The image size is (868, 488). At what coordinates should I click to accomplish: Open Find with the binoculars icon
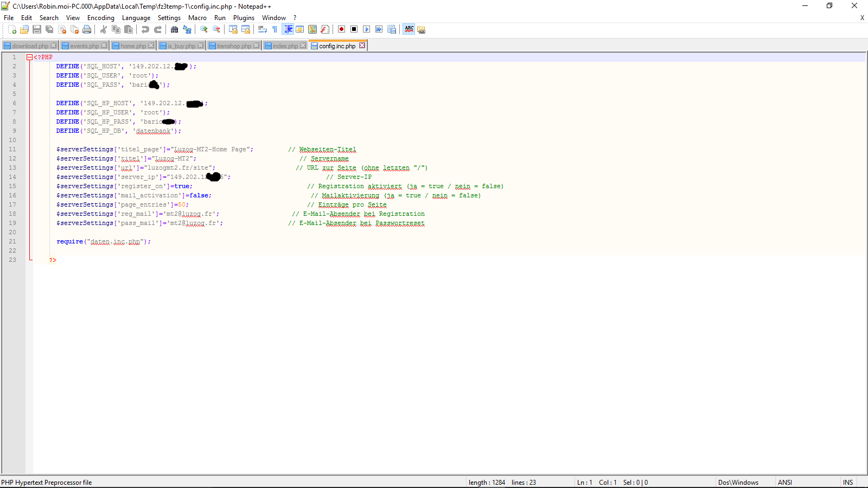(x=175, y=29)
